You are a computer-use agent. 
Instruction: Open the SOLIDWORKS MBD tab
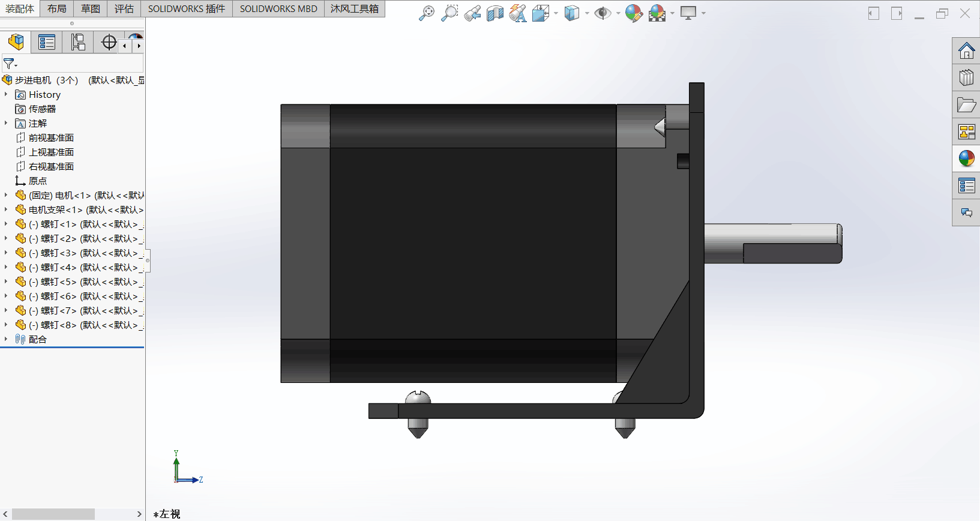[278, 8]
